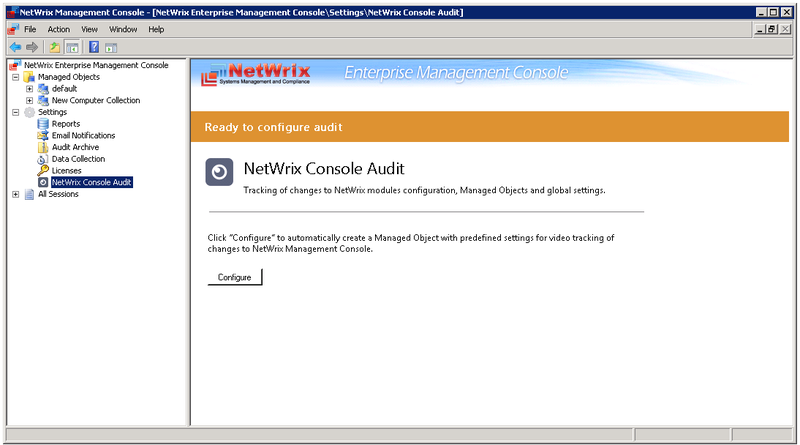Minimize the inner MDI child window

point(760,30)
